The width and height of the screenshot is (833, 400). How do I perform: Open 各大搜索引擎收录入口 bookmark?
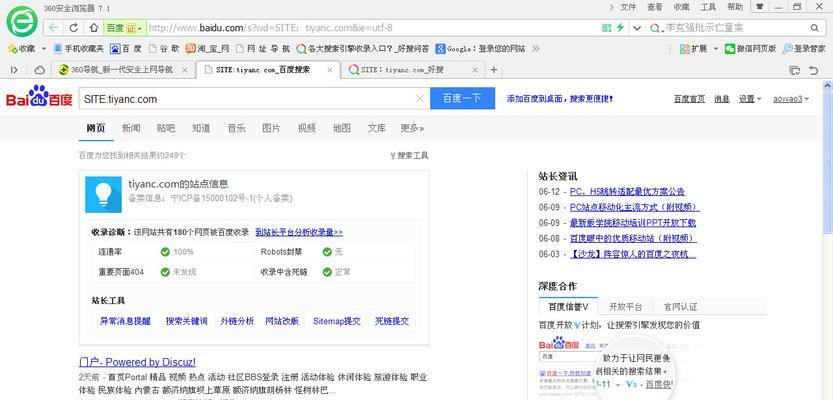pos(363,48)
